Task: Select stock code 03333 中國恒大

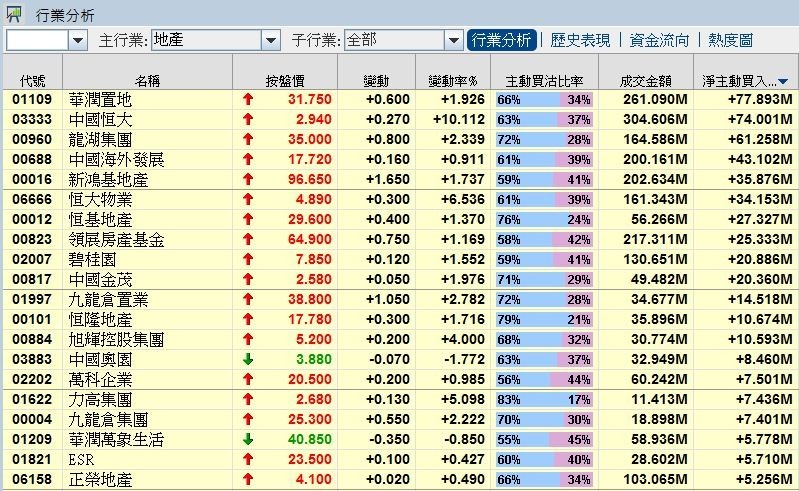Action: pyautogui.click(x=32, y=120)
